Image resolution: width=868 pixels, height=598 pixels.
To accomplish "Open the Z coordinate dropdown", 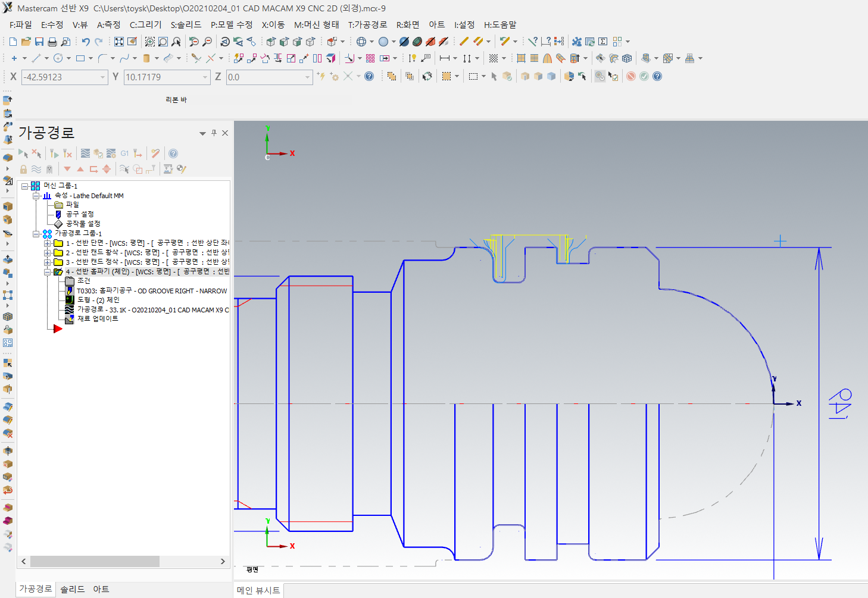I will 307,77.
